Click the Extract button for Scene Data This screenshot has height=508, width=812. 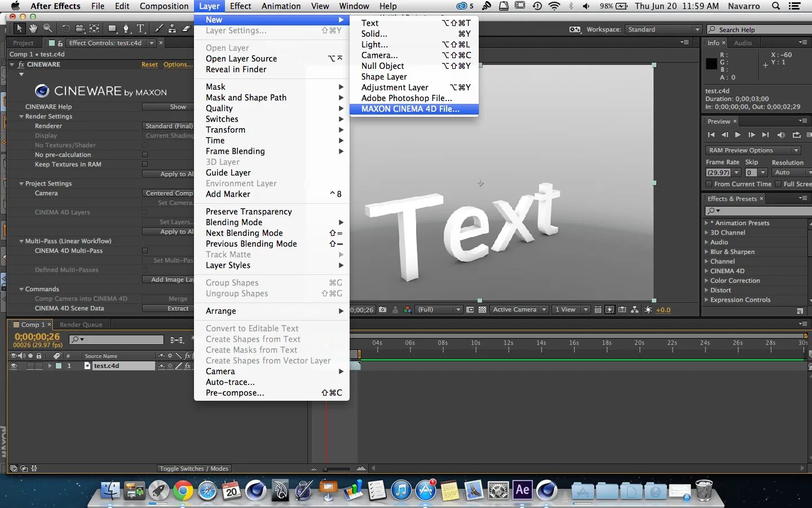(168, 308)
